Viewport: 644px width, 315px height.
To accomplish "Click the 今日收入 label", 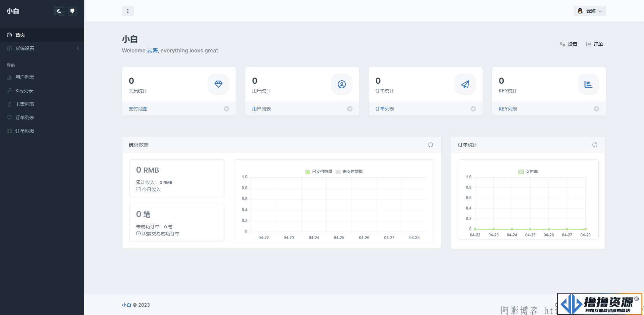I will 151,189.
